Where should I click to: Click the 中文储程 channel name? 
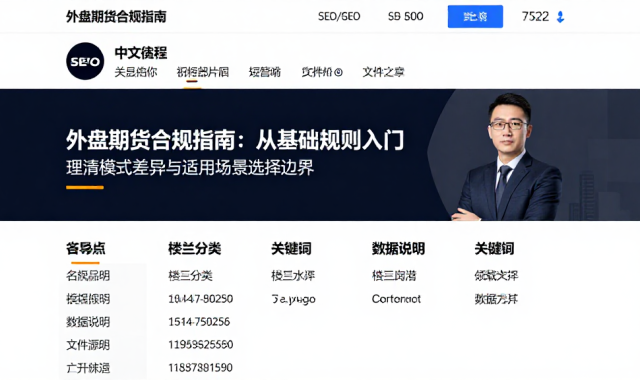[x=141, y=53]
